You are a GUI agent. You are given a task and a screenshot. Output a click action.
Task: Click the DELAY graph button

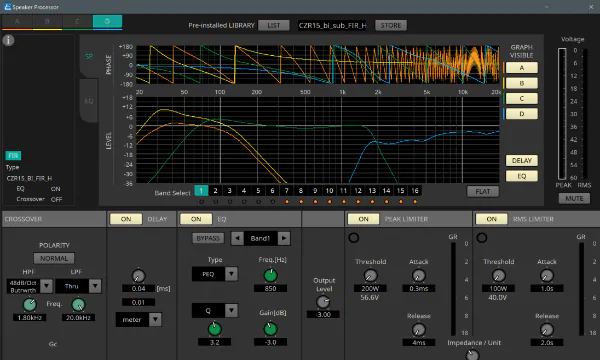pyautogui.click(x=522, y=160)
